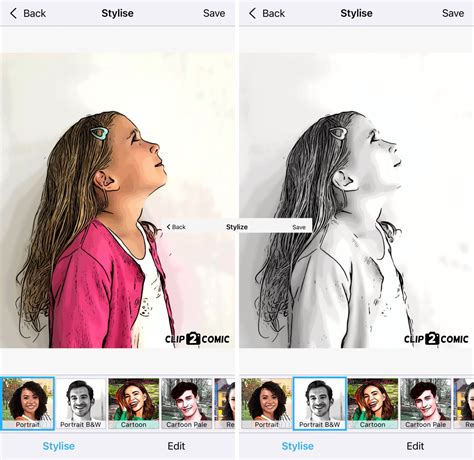The image size is (474, 460).
Task: Choose Cartoon Pale style on left screen
Action: click(x=187, y=403)
